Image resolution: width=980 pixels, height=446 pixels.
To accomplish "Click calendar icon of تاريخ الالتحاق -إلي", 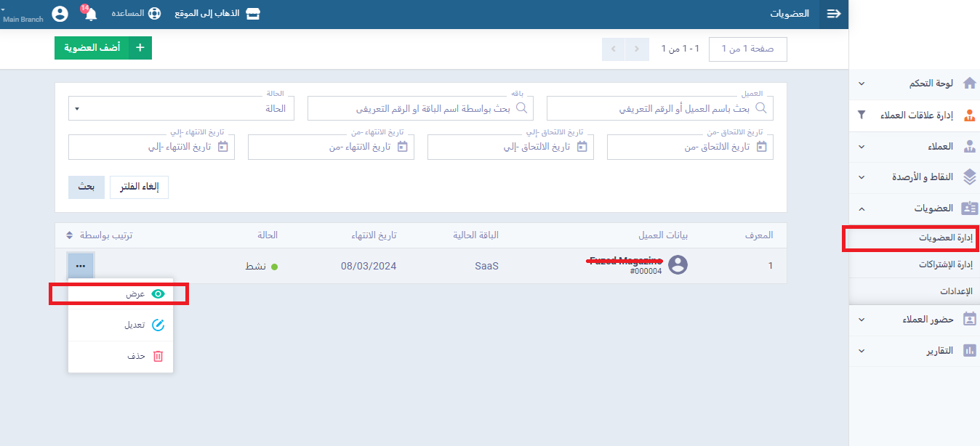I will tap(582, 147).
